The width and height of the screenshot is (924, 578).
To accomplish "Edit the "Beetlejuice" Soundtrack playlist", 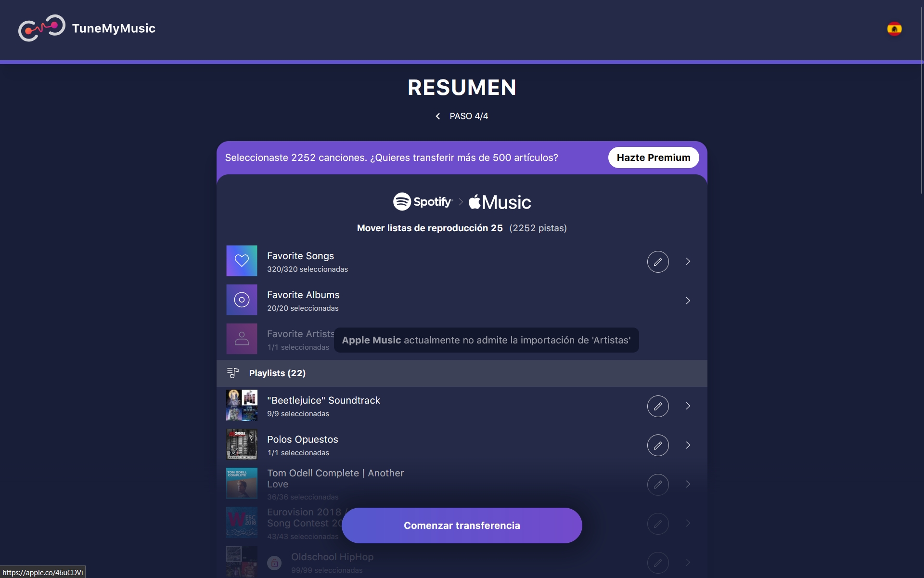I will click(658, 406).
